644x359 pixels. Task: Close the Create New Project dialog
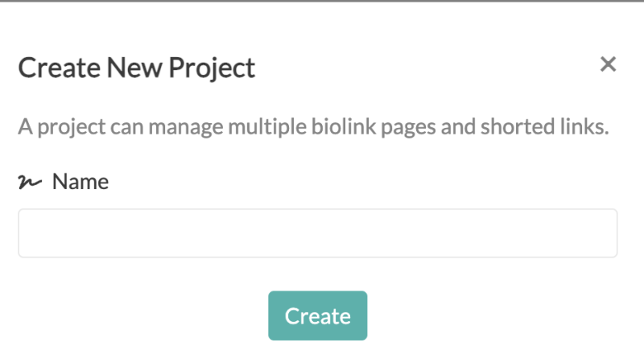tap(608, 64)
